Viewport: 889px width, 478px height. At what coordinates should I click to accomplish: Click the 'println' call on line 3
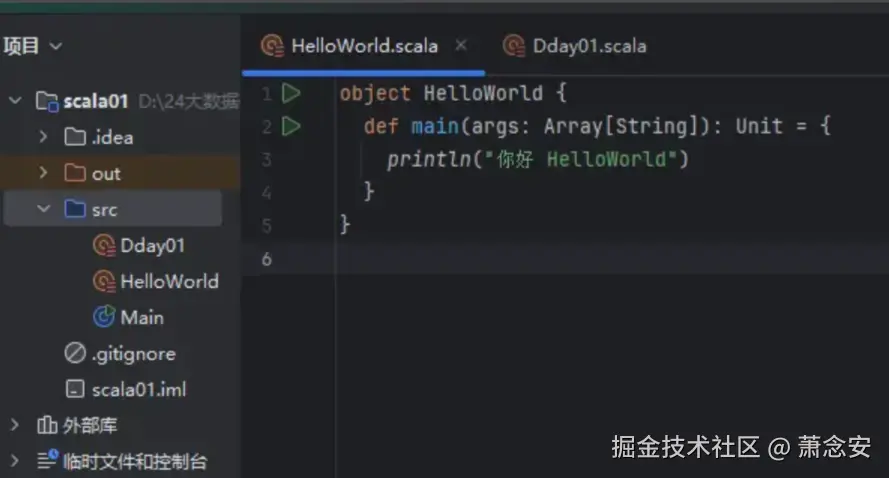(429, 159)
